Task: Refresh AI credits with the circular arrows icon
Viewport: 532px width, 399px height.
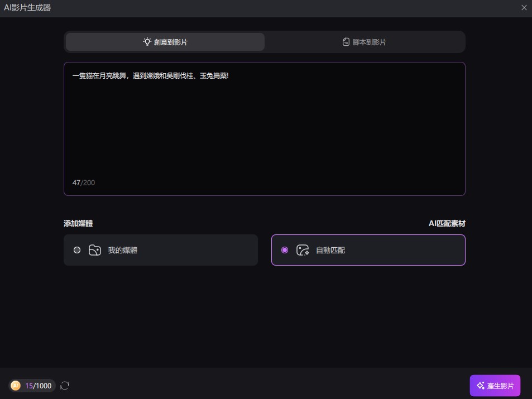Action: [65, 386]
